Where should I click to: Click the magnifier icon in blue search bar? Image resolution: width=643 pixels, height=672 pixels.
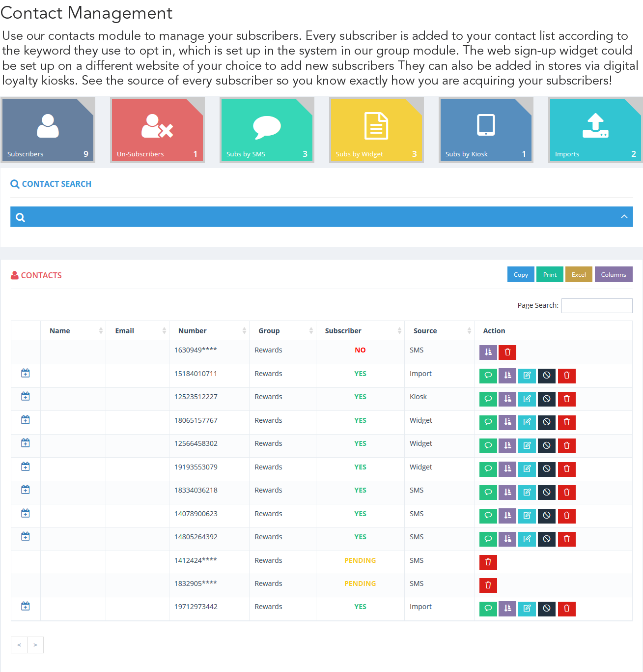tap(21, 217)
